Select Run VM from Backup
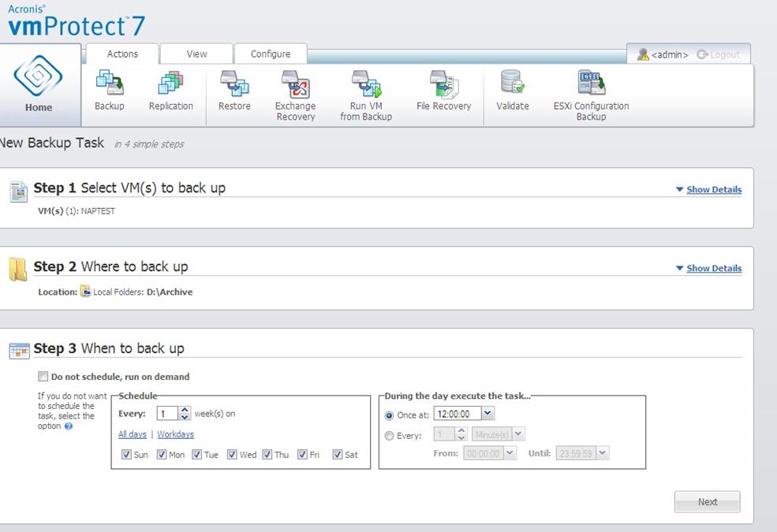 tap(366, 95)
